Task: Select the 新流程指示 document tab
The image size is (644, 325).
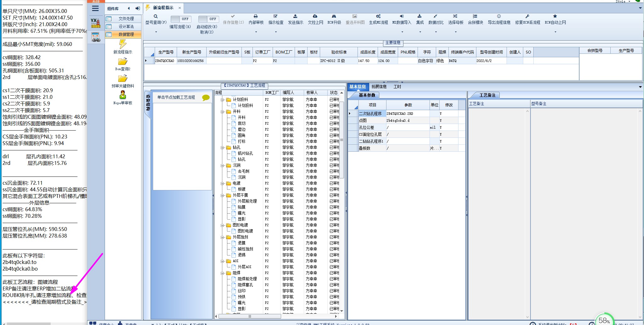Action: click(x=163, y=8)
